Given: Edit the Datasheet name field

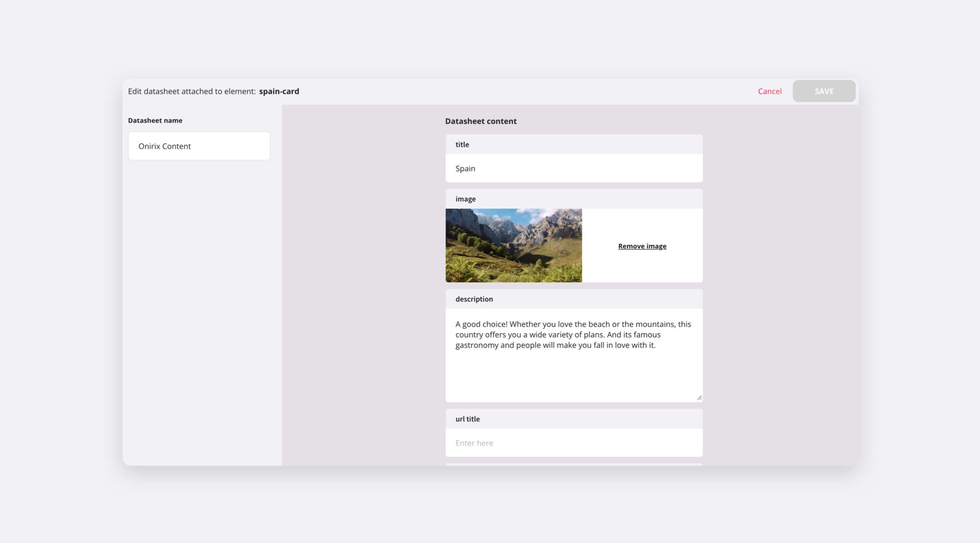Looking at the screenshot, I should 199,146.
